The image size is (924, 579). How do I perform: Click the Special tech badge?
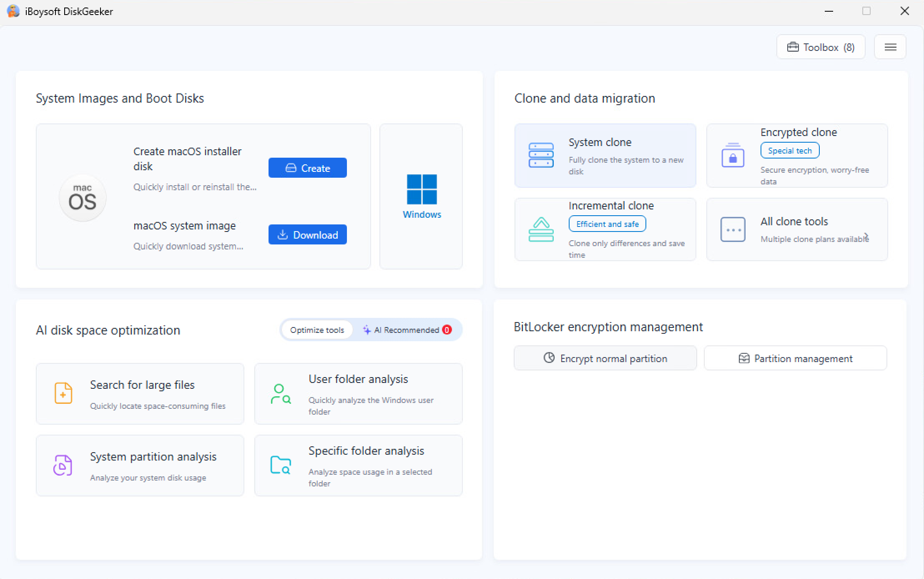click(790, 151)
